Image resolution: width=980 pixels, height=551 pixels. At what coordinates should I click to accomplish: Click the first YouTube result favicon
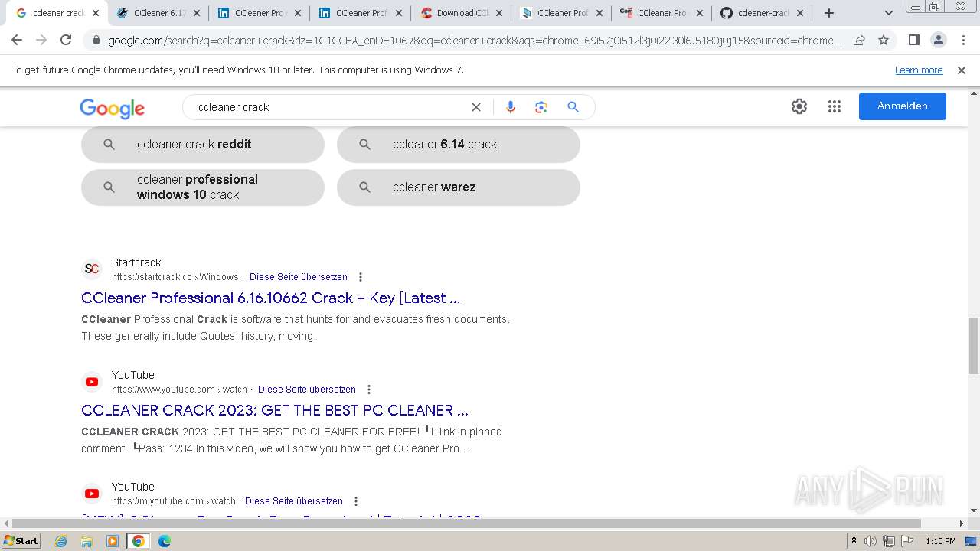[x=92, y=382]
